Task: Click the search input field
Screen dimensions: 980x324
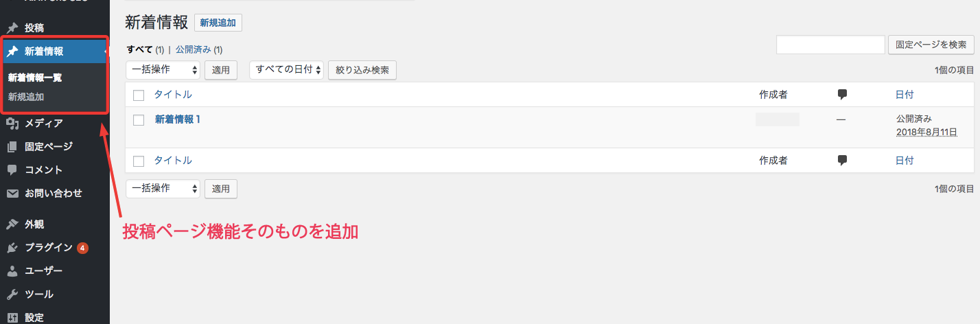Action: [830, 45]
